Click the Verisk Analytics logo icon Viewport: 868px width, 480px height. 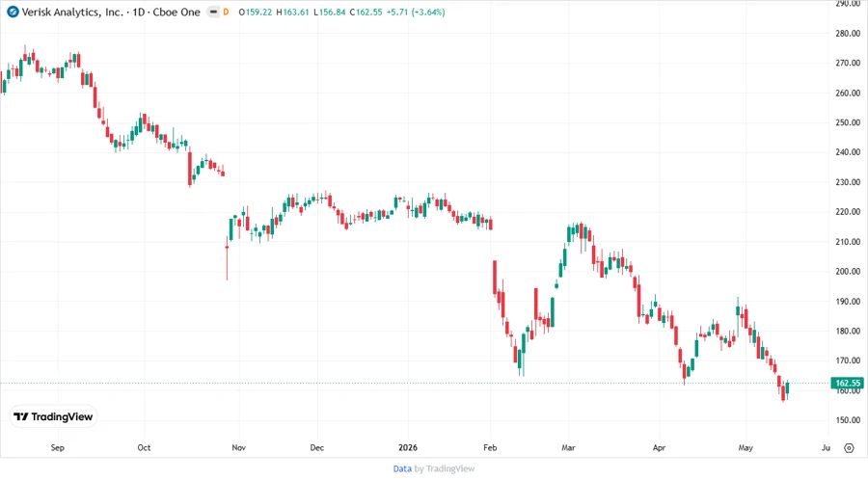tap(13, 12)
